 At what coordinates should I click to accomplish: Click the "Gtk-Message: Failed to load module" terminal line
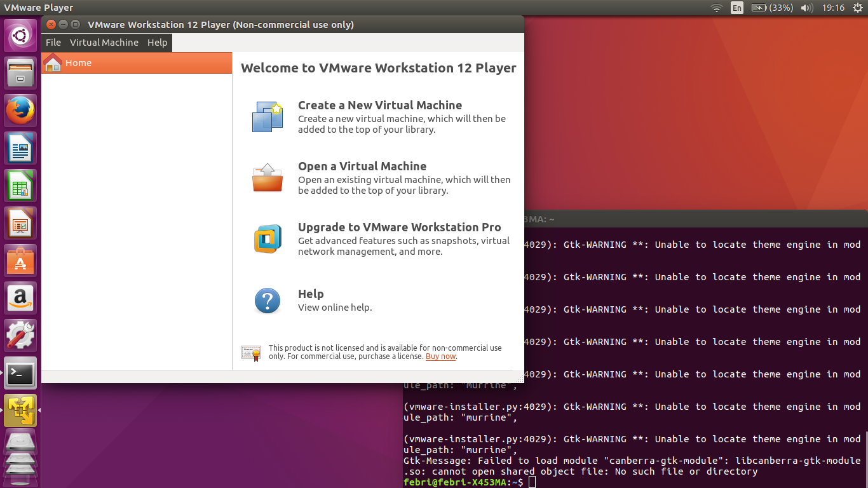point(632,461)
